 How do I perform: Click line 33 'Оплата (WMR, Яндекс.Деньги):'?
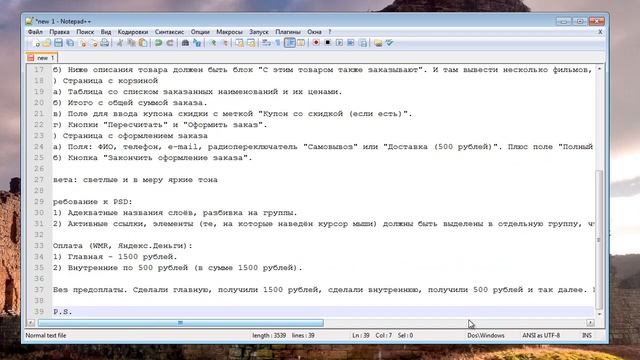pos(122,246)
